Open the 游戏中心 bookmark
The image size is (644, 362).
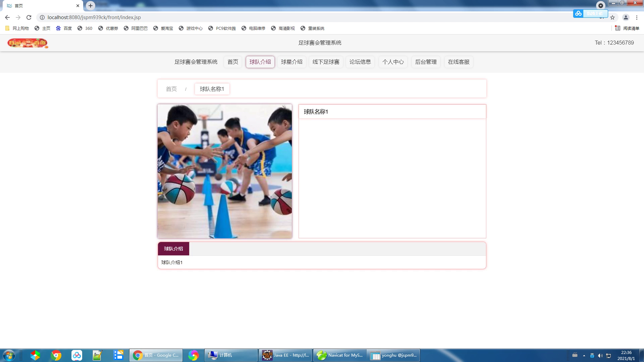pyautogui.click(x=191, y=28)
